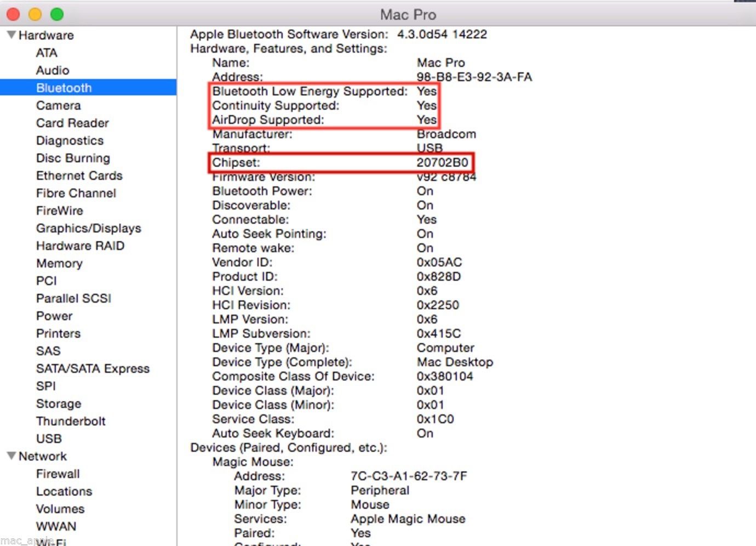Click the Bluetooth address 98-B8-E3-92-3A-FA
This screenshot has width=756, height=546.
(474, 77)
